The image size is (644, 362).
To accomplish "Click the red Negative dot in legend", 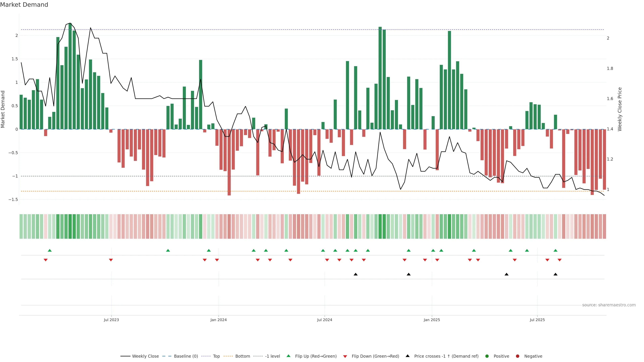I will (x=518, y=356).
